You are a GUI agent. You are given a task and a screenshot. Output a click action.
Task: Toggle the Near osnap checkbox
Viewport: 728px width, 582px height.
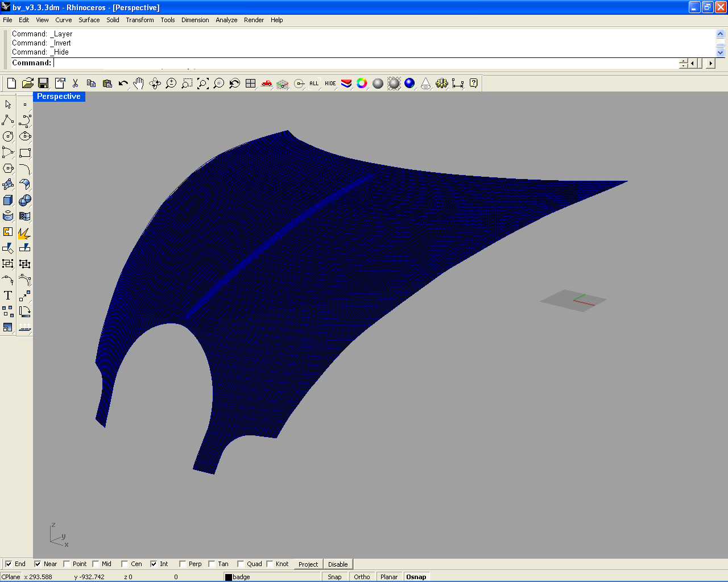coord(38,564)
